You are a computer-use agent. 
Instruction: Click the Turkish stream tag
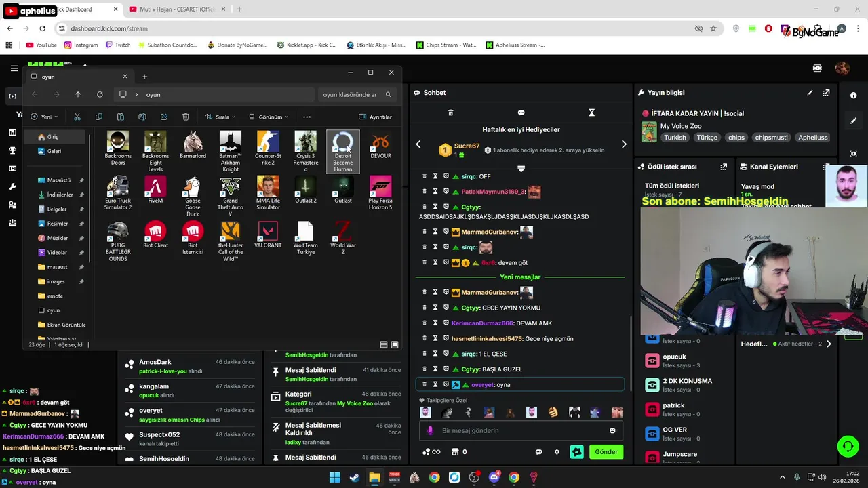click(x=675, y=137)
